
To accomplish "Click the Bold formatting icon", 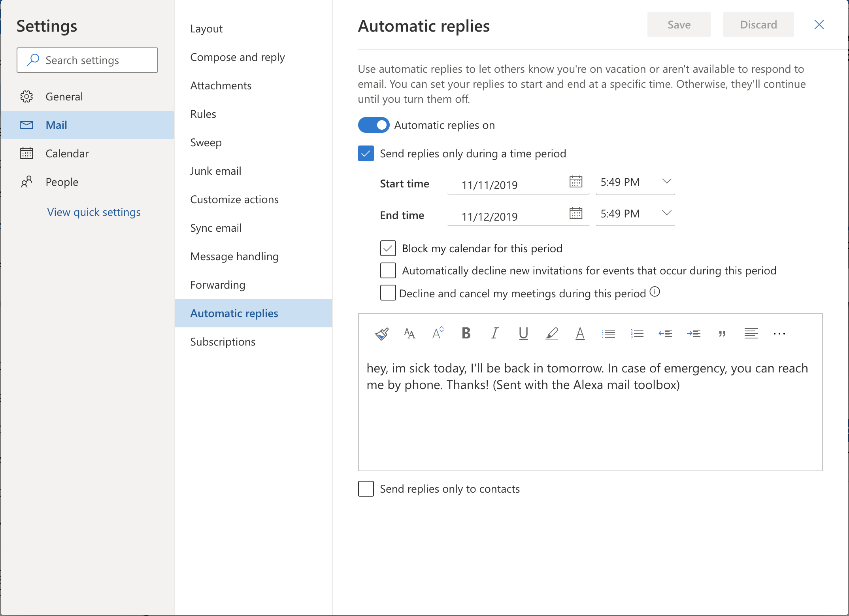I will [466, 333].
